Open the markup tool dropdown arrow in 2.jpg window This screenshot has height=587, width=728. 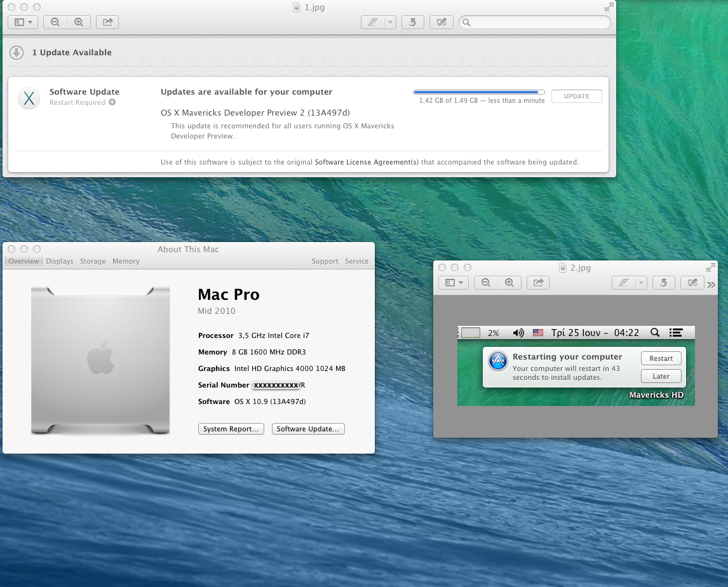pyautogui.click(x=641, y=283)
